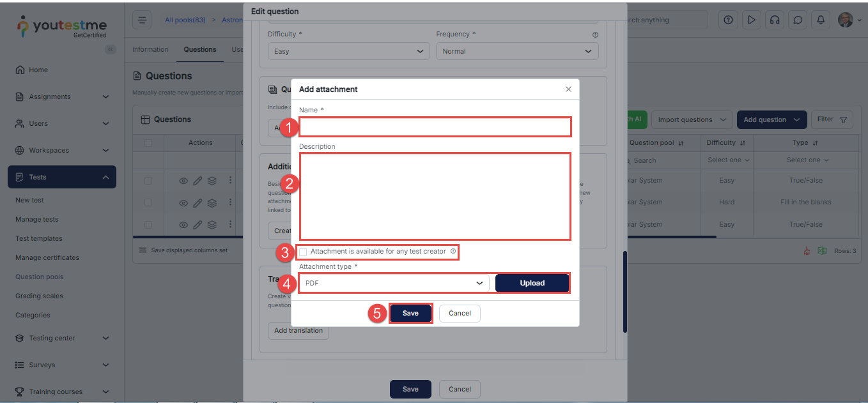
Task: Click the play tutorial icon in header
Action: [751, 20]
